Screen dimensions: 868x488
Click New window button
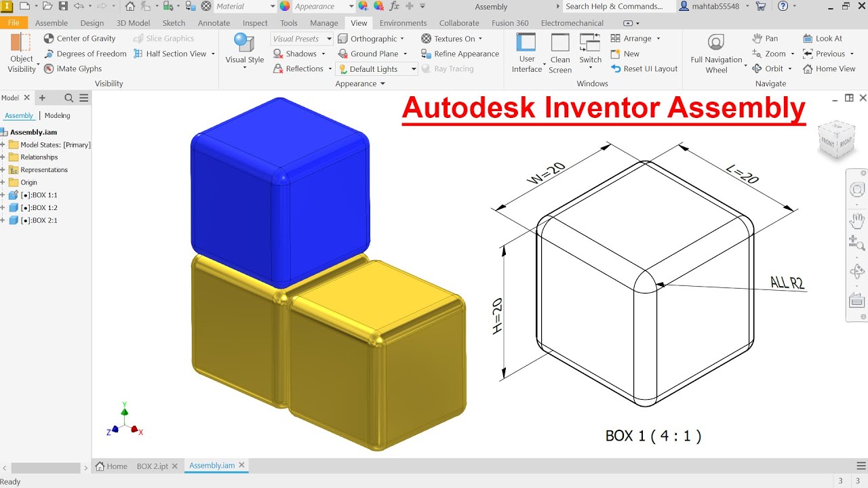click(625, 54)
